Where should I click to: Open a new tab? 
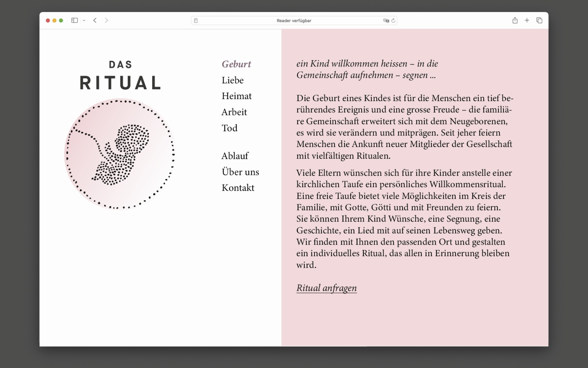pyautogui.click(x=527, y=20)
